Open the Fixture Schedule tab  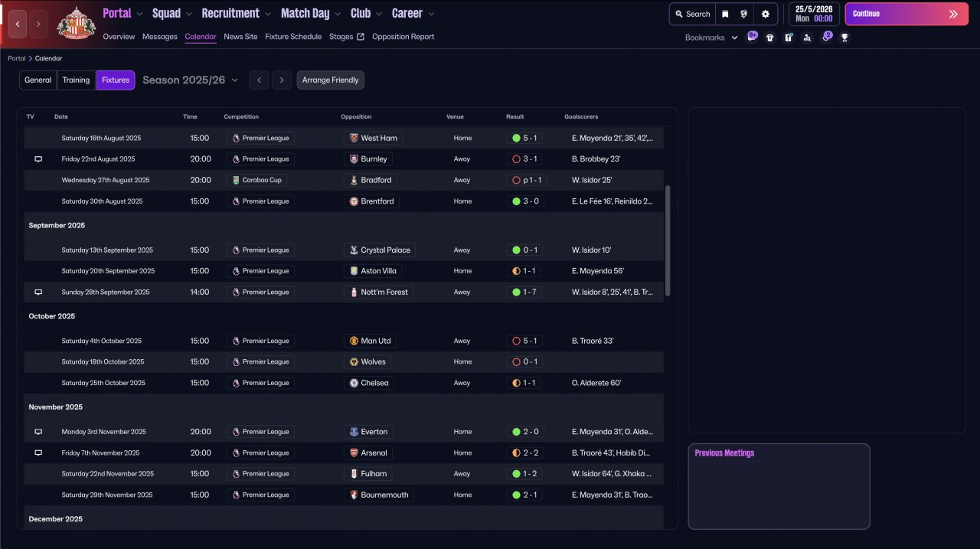tap(293, 37)
